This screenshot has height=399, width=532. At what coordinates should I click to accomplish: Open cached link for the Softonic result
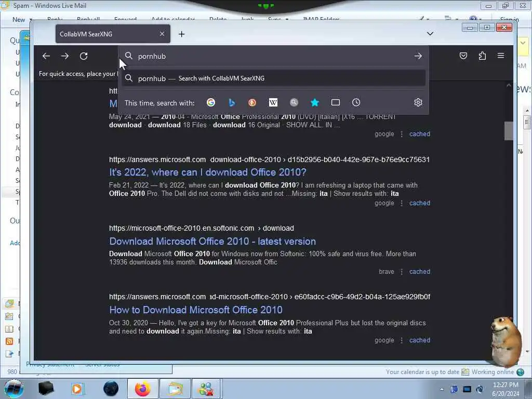pyautogui.click(x=420, y=272)
